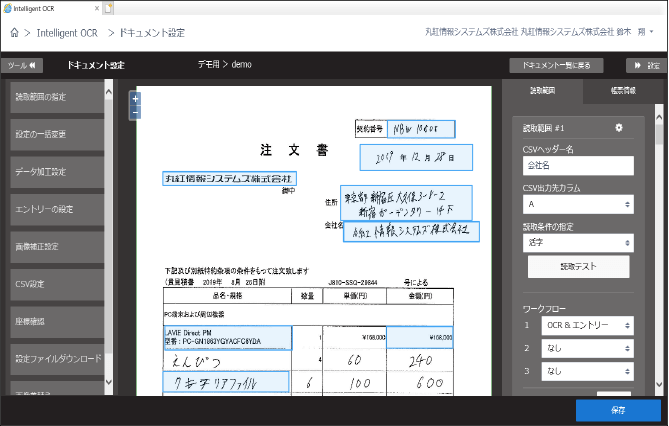This screenshot has height=426, width=669.
Task: Click the 保存 save button
Action: tap(617, 410)
